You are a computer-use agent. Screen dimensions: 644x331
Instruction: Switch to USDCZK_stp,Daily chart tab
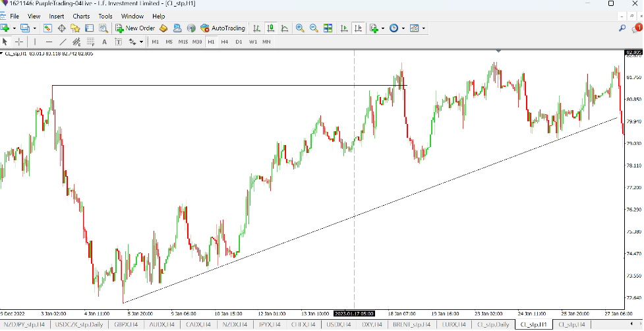coord(79,324)
